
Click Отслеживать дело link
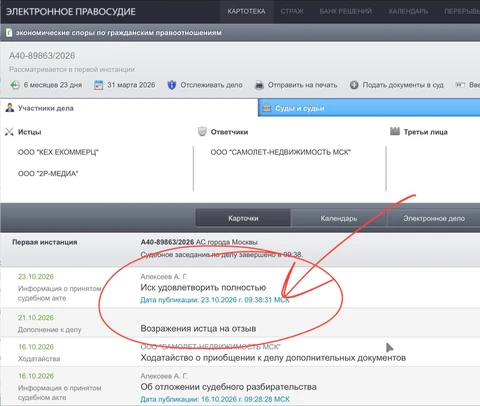pyautogui.click(x=211, y=85)
